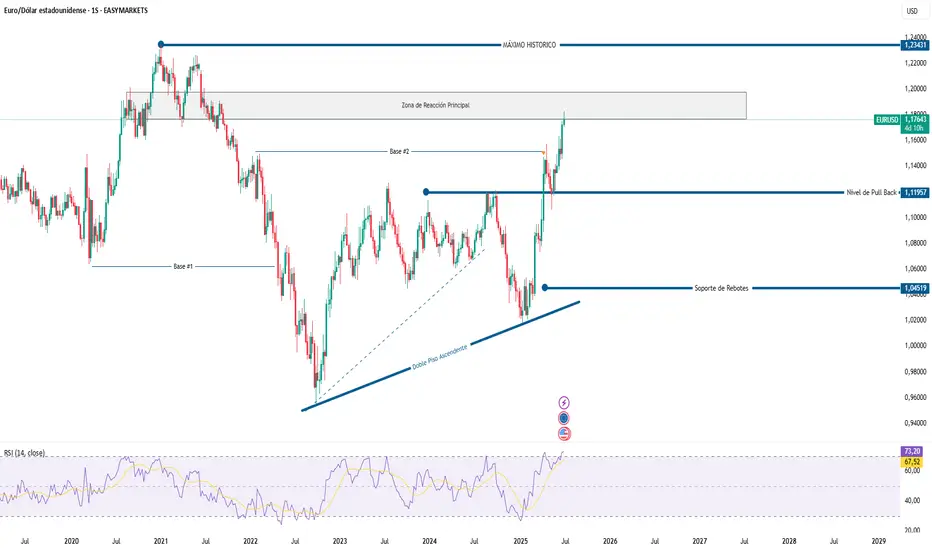
Task: Click 2025 on the time axis
Action: point(521,541)
